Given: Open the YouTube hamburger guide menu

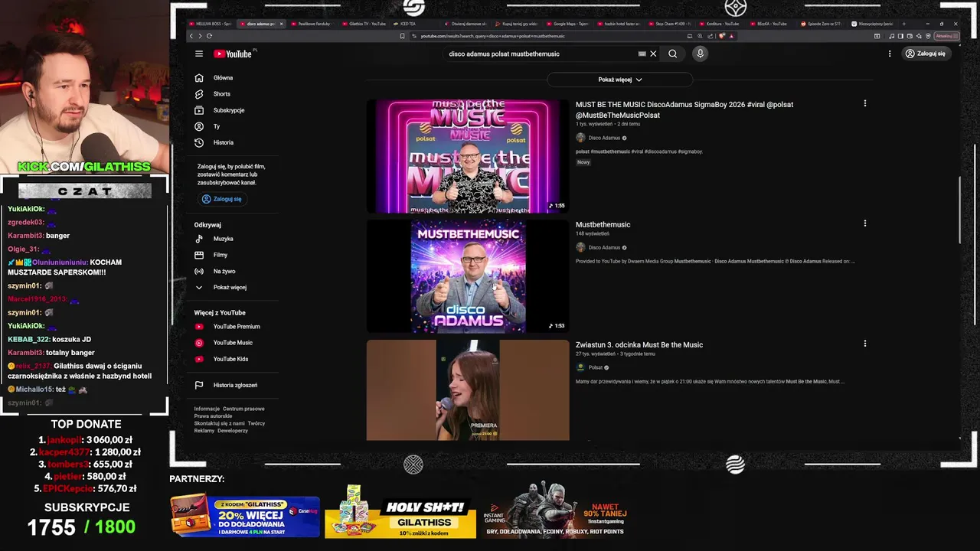Looking at the screenshot, I should click(199, 54).
